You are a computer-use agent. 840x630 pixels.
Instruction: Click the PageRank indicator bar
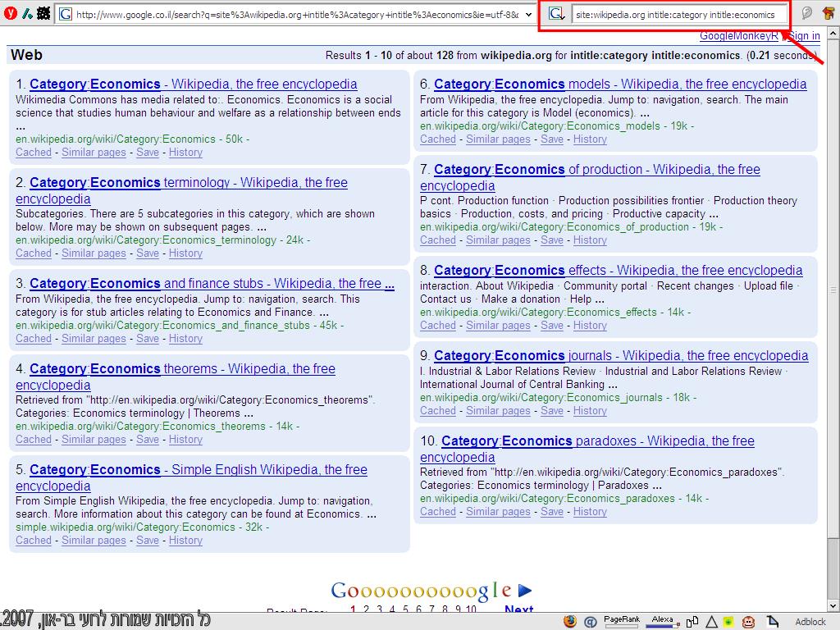622,621
